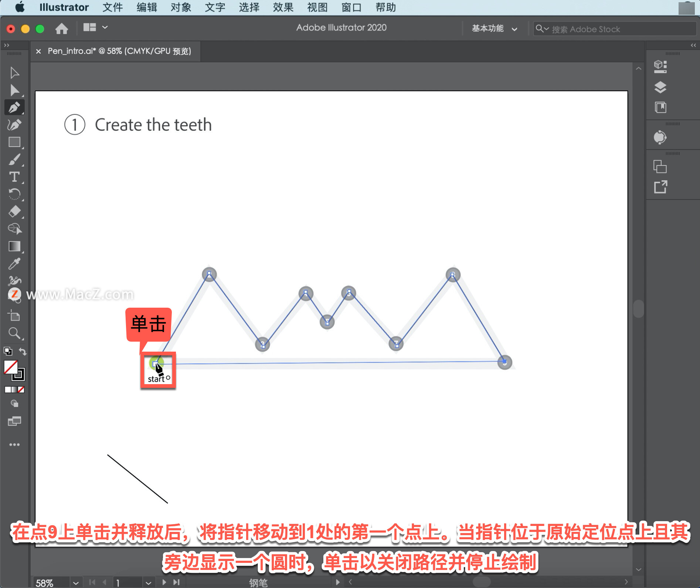
Task: Open the 视图 menu
Action: (317, 7)
